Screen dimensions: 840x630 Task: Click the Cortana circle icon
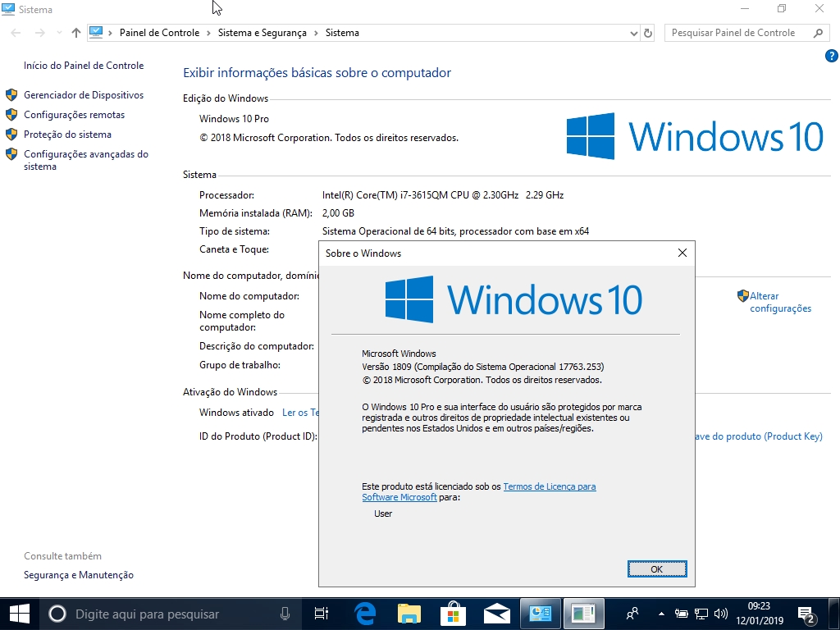(x=57, y=614)
